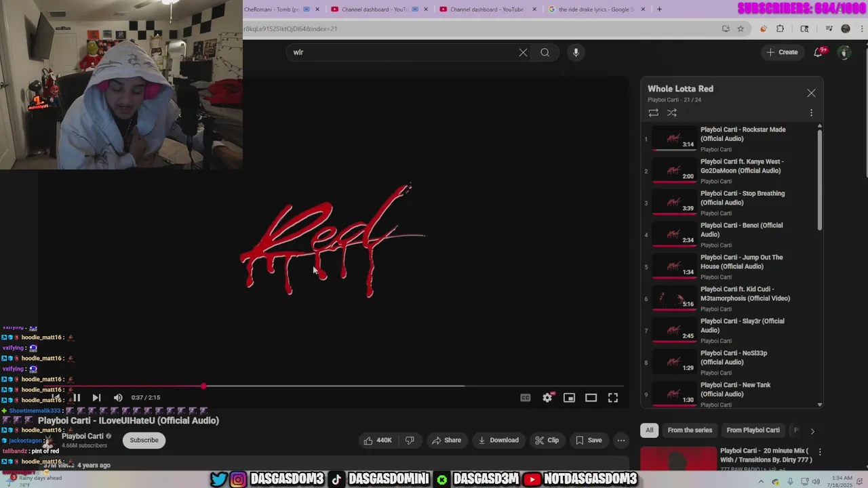The image size is (868, 488).
Task: Switch to the ride drake lyrics tab
Action: coord(595,9)
